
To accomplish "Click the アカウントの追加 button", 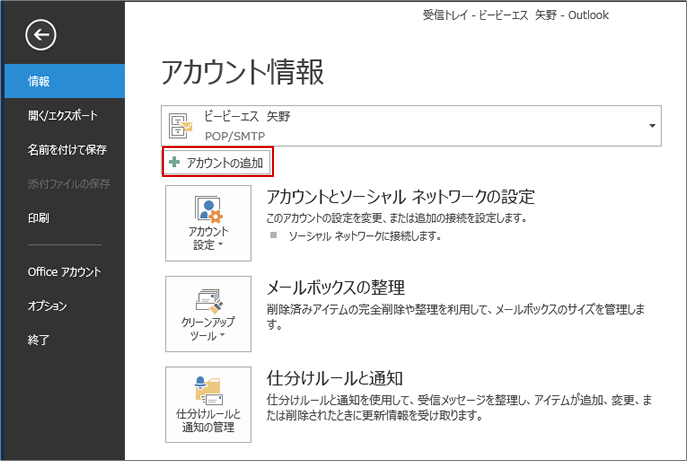I will click(x=218, y=163).
